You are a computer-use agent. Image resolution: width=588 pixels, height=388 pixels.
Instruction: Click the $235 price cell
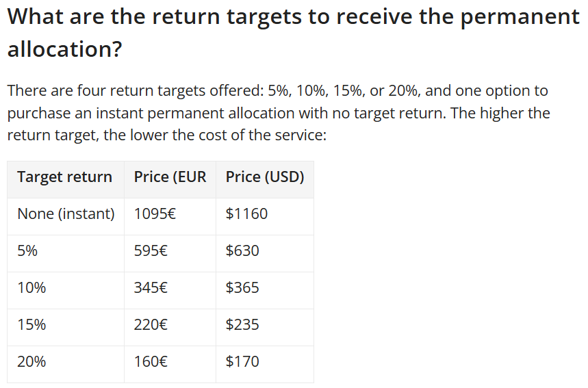pyautogui.click(x=242, y=325)
